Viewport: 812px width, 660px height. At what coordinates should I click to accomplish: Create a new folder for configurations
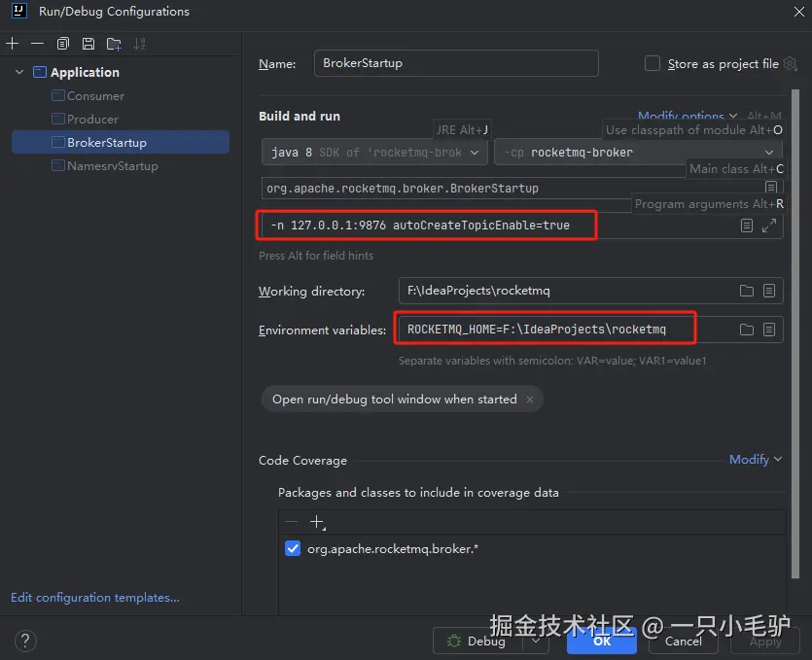click(x=114, y=44)
